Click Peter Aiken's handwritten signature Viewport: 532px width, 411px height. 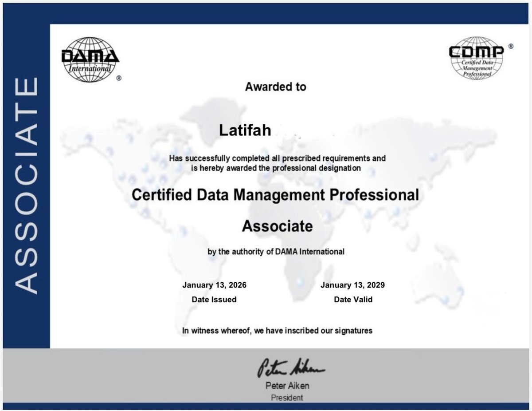tap(291, 368)
